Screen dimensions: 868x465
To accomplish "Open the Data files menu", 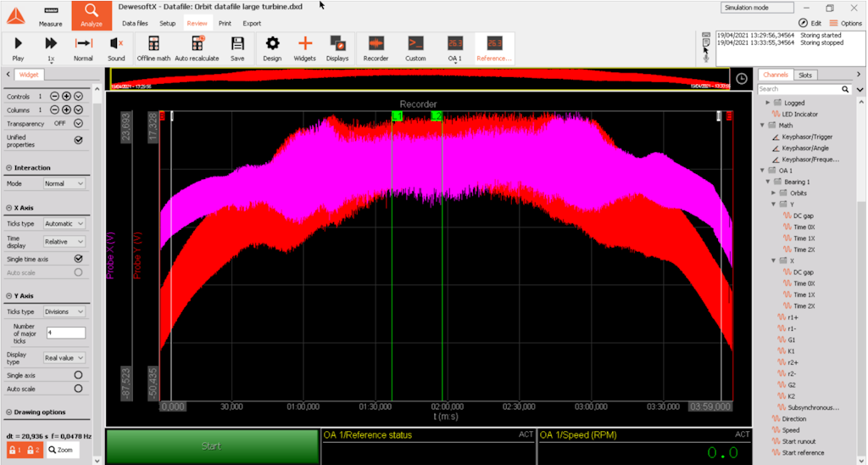I will pos(135,23).
